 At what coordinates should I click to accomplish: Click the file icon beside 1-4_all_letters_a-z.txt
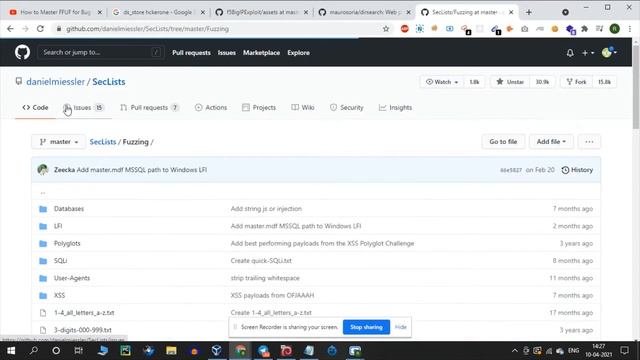(43, 313)
